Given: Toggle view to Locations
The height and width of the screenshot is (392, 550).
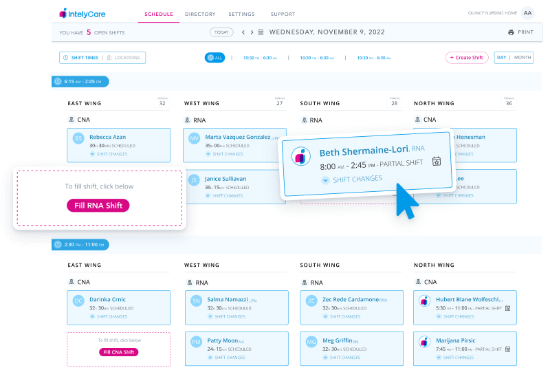Looking at the screenshot, I should point(124,58).
